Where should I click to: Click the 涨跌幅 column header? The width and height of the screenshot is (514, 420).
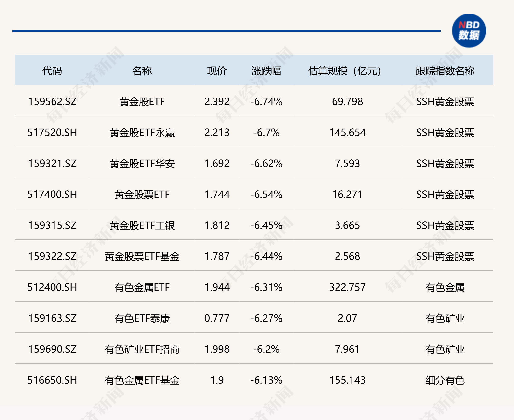coord(266,71)
